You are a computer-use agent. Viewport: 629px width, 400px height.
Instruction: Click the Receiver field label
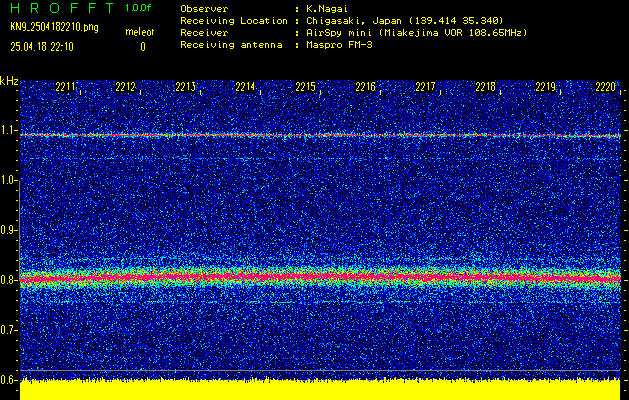204,33
